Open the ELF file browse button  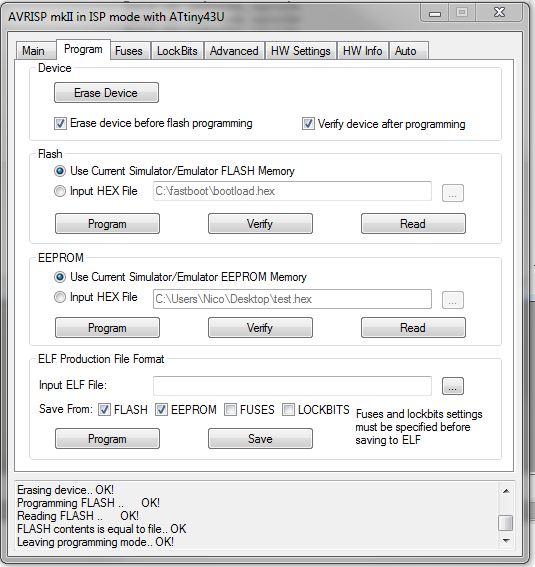point(453,386)
